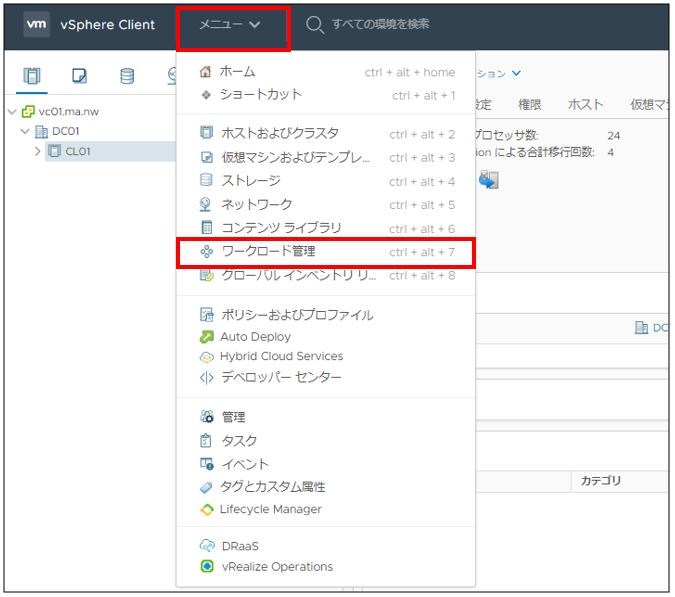Click the search magnifier icon
The height and width of the screenshot is (597, 675).
(x=315, y=24)
